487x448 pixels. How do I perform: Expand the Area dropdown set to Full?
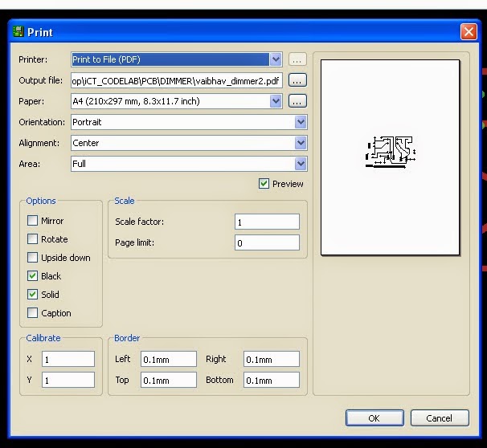click(301, 164)
